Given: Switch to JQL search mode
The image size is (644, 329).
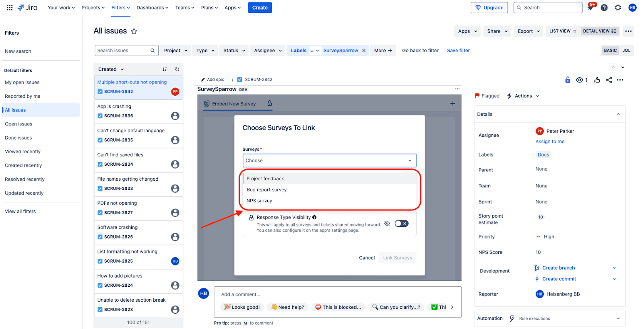Looking at the screenshot, I should pyautogui.click(x=626, y=51).
